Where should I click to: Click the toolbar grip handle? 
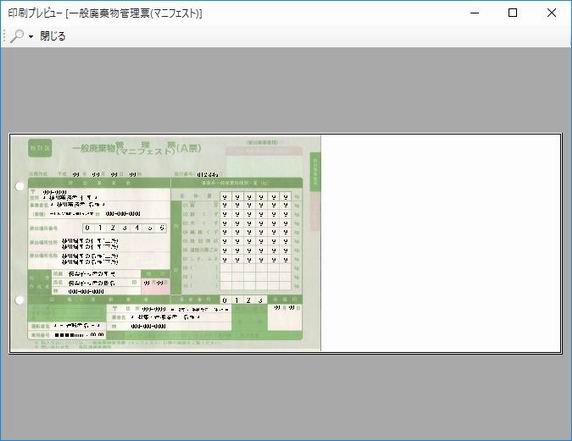click(4, 36)
